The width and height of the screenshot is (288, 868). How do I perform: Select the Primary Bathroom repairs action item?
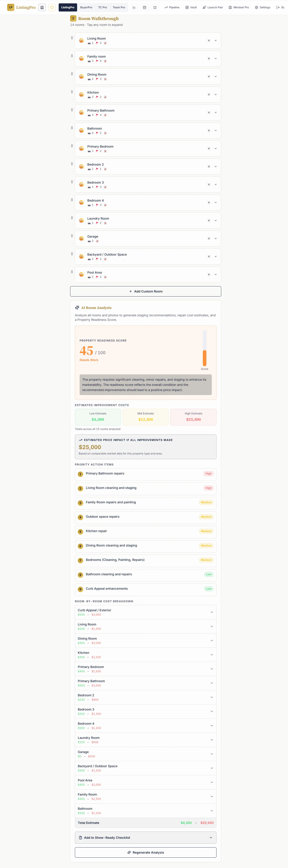coord(145,474)
